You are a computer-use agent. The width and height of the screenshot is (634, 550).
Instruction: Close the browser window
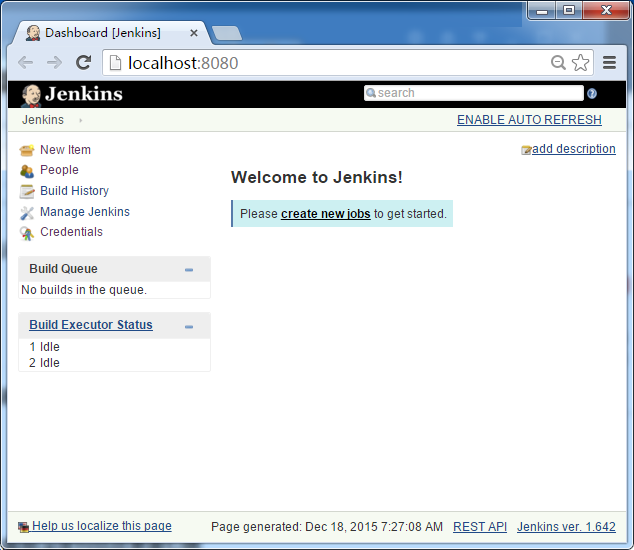606,10
